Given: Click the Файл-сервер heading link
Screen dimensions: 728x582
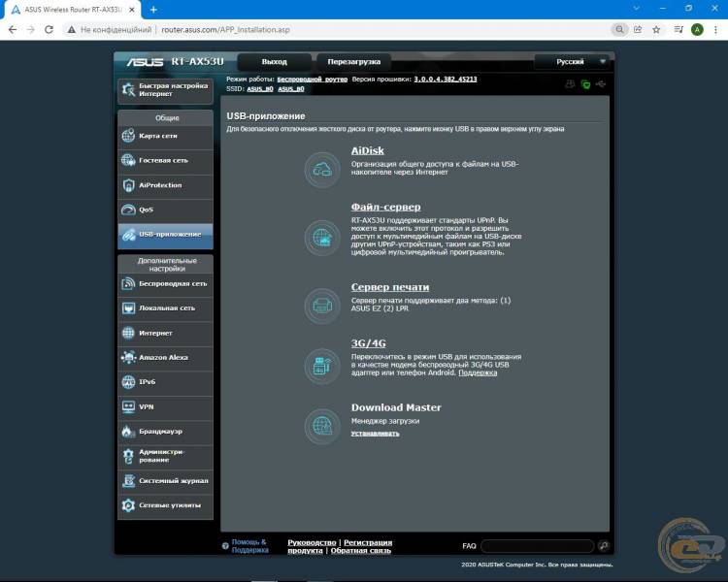Looking at the screenshot, I should click(385, 207).
